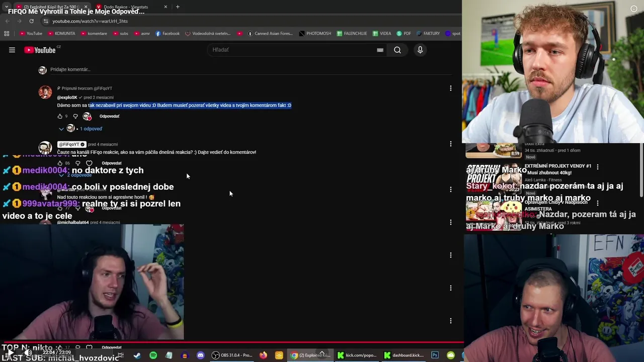Open the asmr bookmark
Viewport: 644px width, 362px height.
142,33
